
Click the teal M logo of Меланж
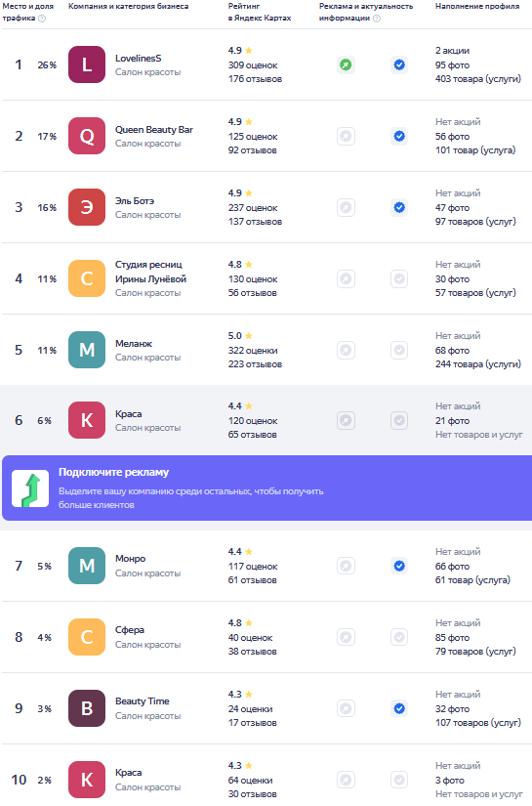click(87, 350)
